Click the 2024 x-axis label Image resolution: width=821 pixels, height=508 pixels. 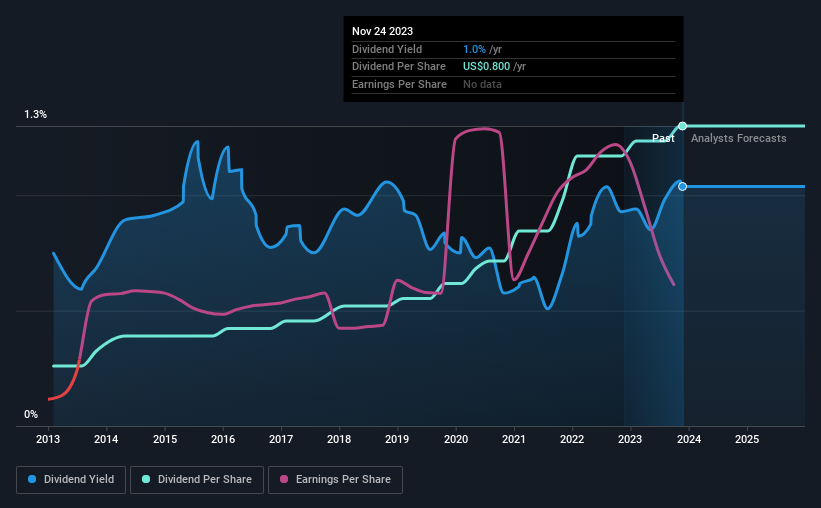pos(689,439)
